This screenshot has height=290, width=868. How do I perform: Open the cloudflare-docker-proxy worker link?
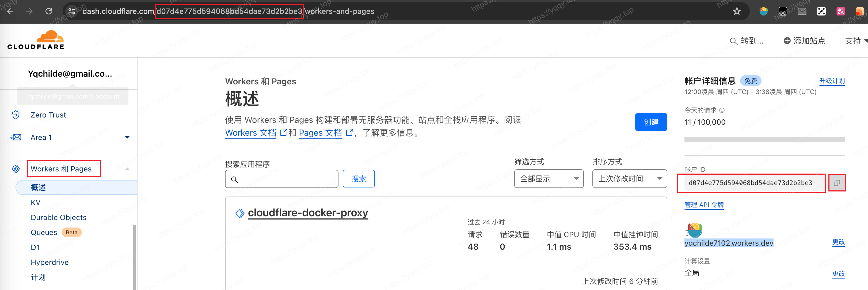[x=308, y=213]
